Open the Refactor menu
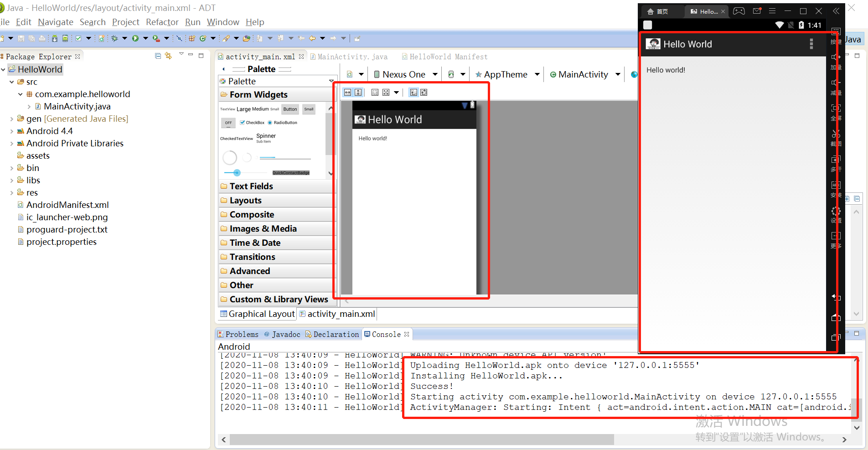This screenshot has height=450, width=868. pos(162,22)
